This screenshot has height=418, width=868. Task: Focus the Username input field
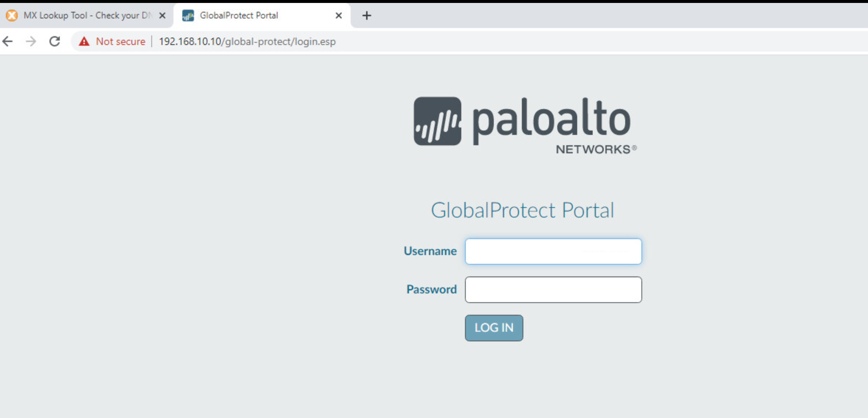(553, 251)
